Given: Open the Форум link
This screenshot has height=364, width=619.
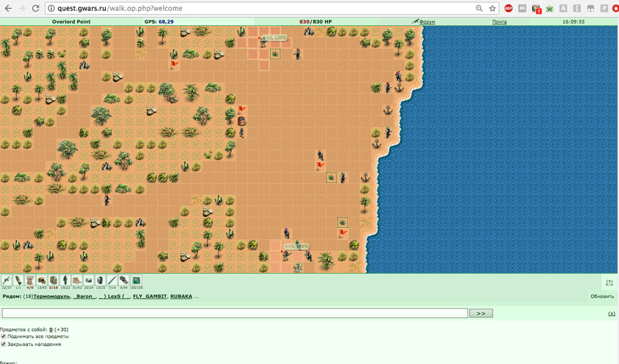Looking at the screenshot, I should tap(427, 22).
